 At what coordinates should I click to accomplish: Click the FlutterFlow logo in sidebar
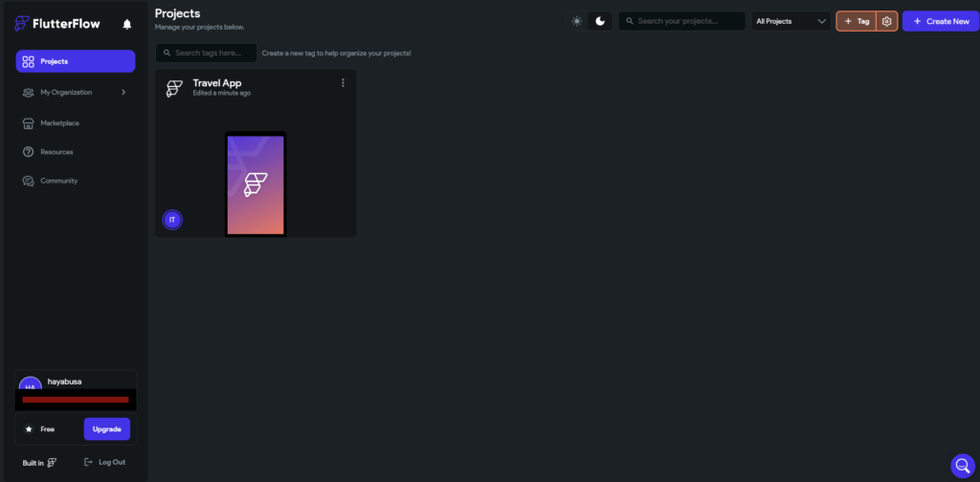pos(57,24)
